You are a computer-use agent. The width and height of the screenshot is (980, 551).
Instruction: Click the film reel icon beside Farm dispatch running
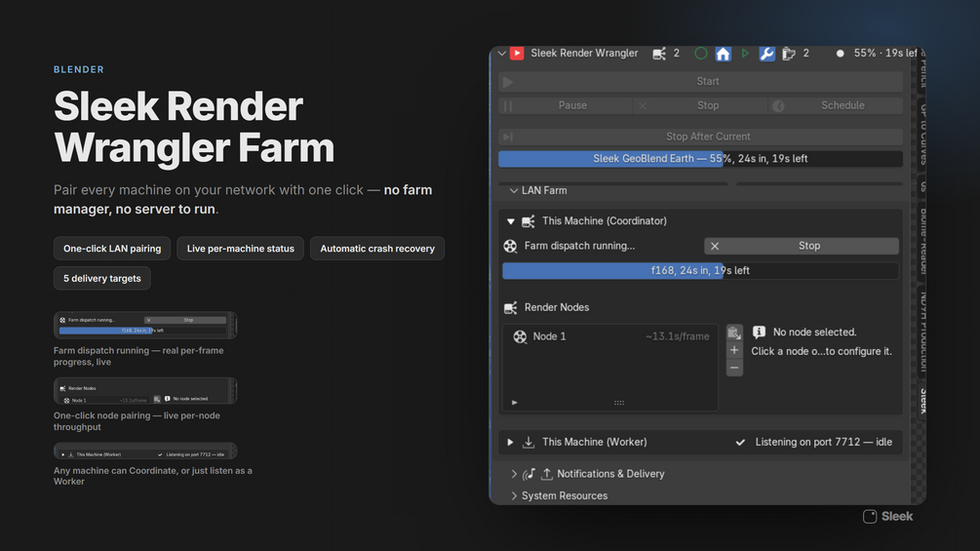coord(511,246)
